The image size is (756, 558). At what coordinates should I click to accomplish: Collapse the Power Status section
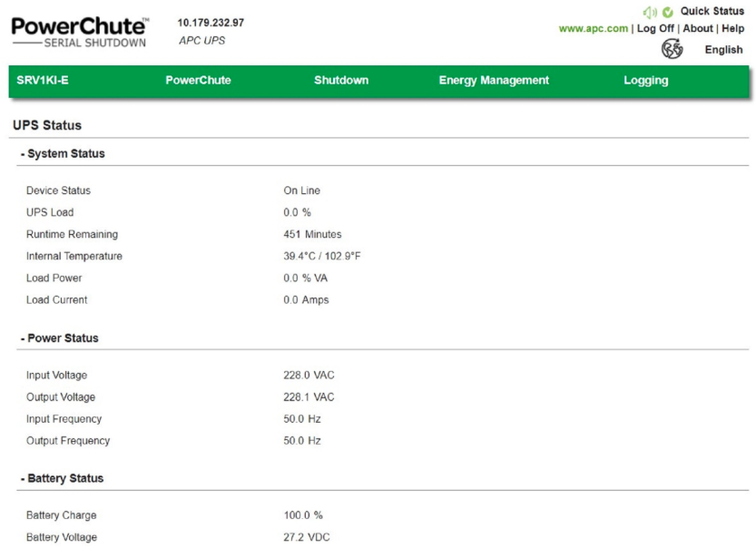(x=59, y=338)
